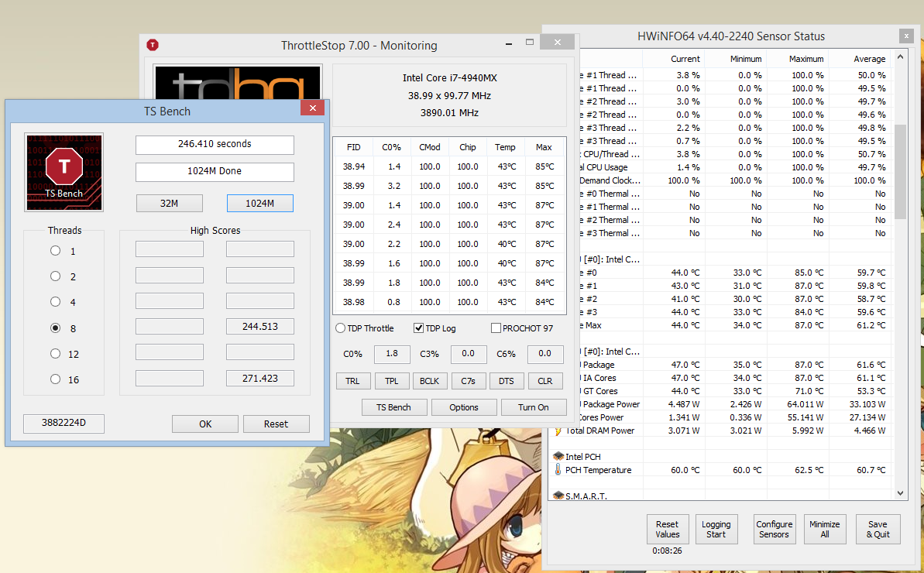Click the Intel Core i7-4940MX text

point(450,77)
